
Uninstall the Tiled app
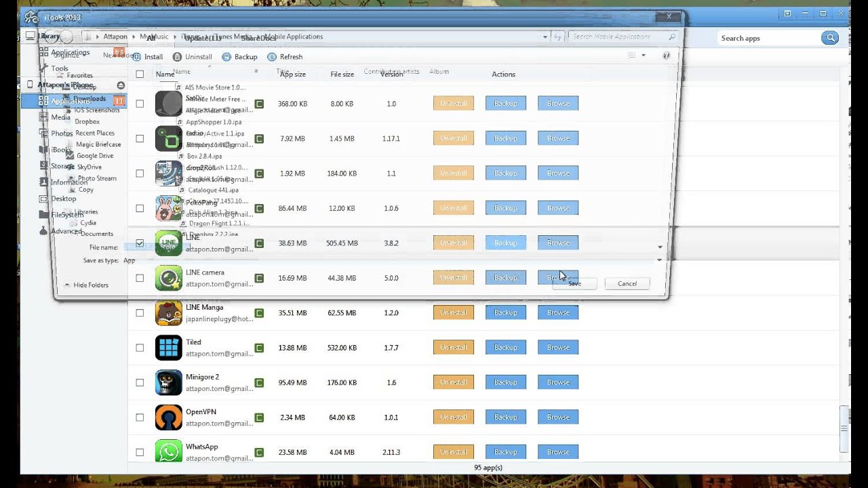click(x=454, y=348)
